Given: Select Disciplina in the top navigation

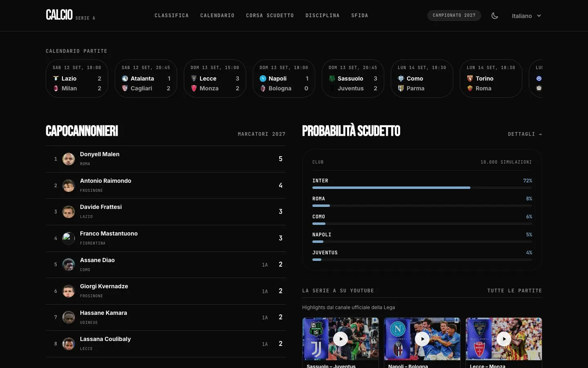Looking at the screenshot, I should 323,16.
